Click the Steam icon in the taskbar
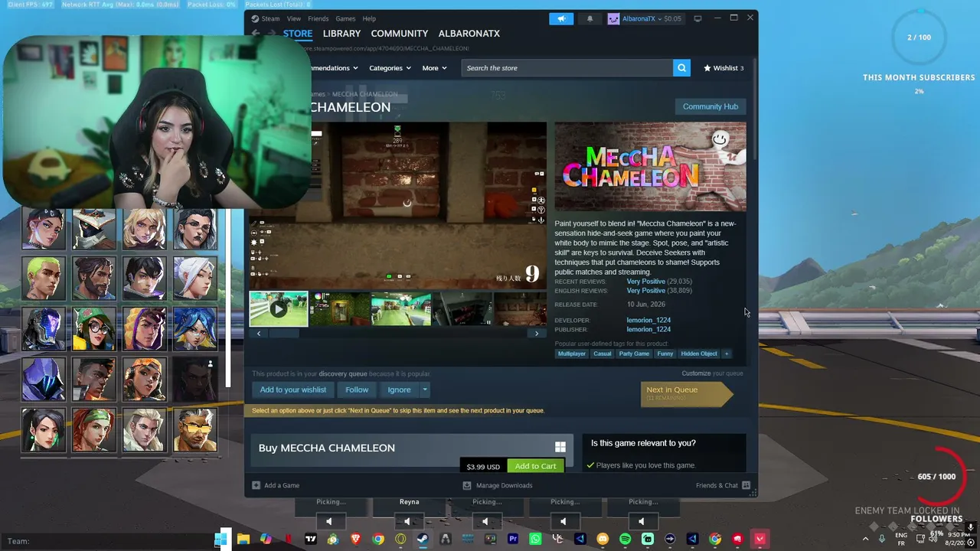The width and height of the screenshot is (980, 551). pyautogui.click(x=423, y=539)
